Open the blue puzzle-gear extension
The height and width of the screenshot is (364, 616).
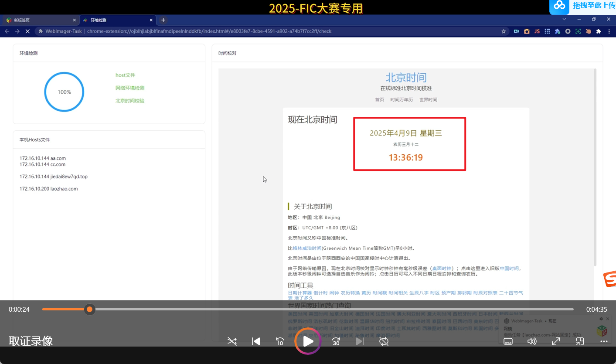click(x=558, y=31)
